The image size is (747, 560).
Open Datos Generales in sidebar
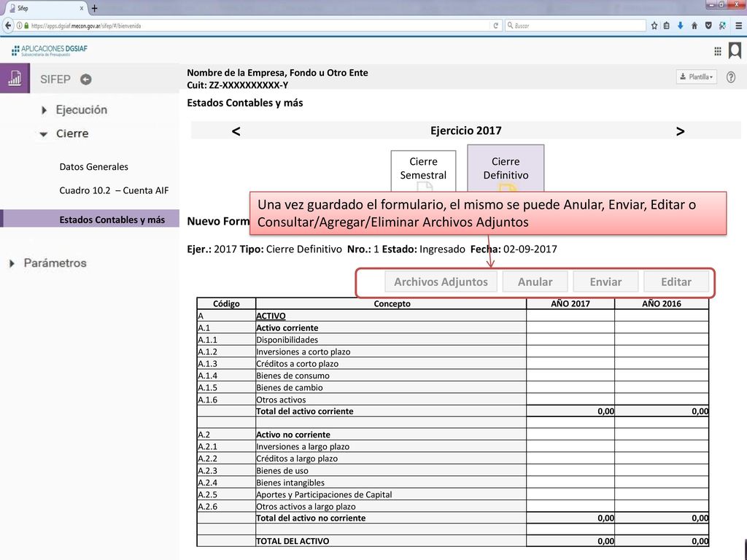(x=94, y=167)
